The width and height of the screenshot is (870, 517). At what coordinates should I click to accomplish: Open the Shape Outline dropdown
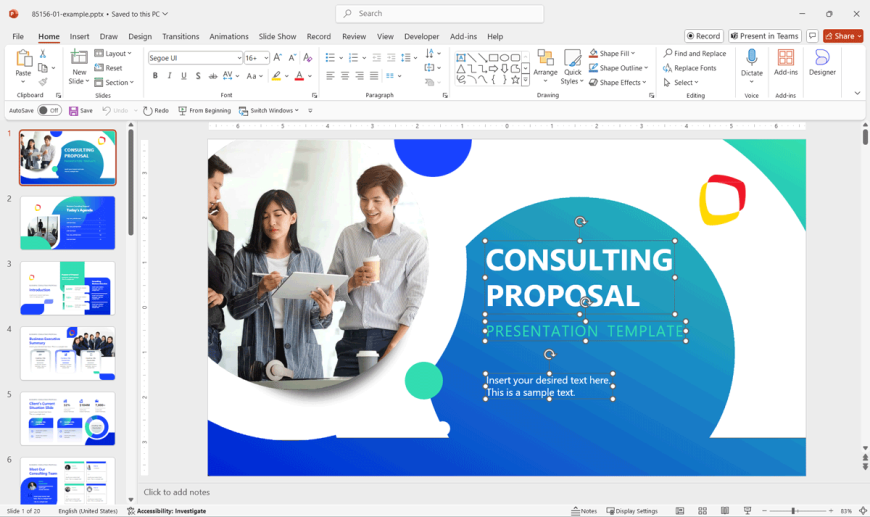pos(618,68)
